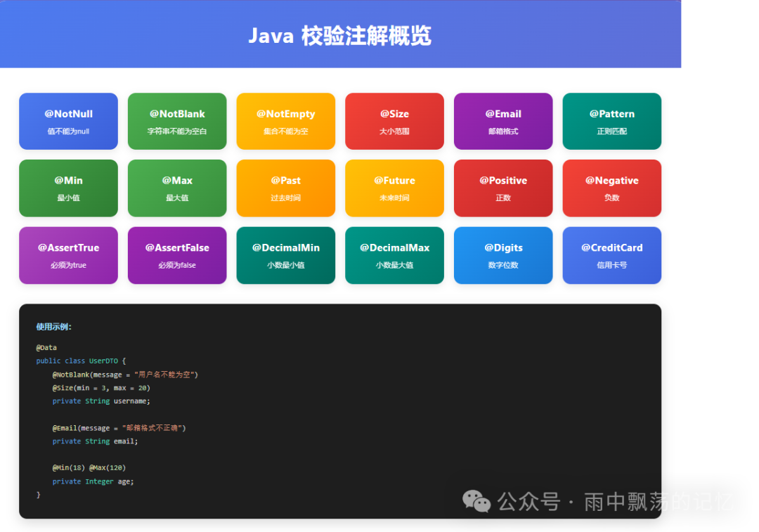Select the orange @Future annotation tile
Viewport: 759px width, 532px height.
[394, 188]
